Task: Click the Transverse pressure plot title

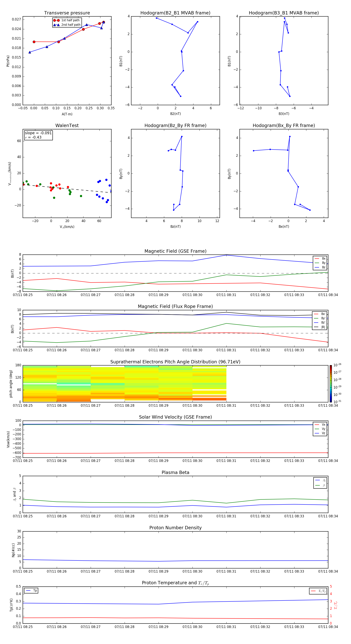Action: pyautogui.click(x=67, y=13)
